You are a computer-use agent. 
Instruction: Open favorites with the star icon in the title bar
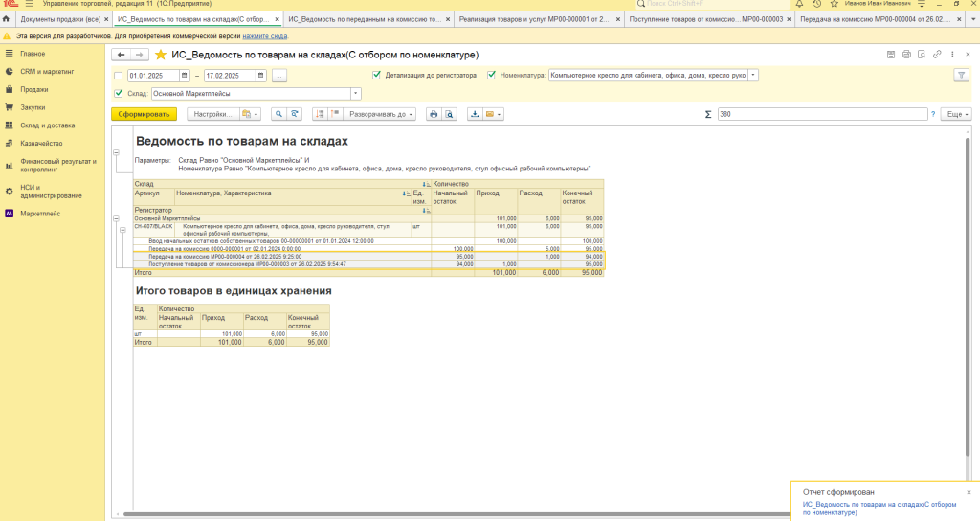[834, 4]
